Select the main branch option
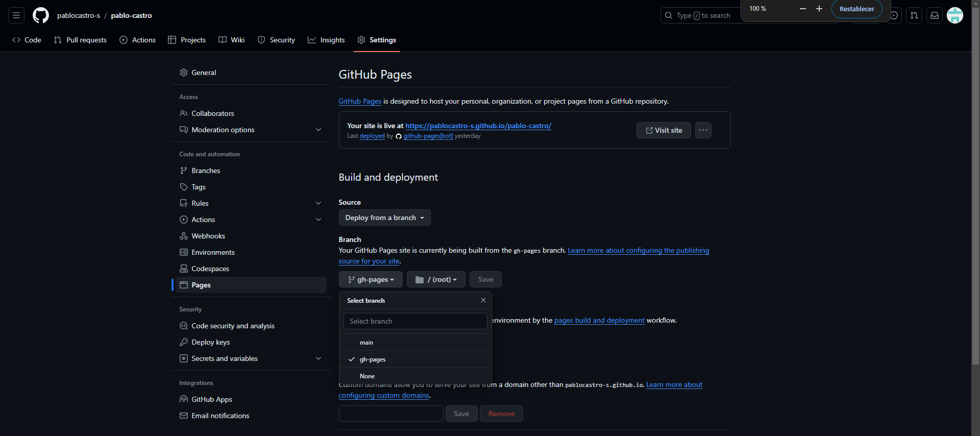980x436 pixels. 415,342
